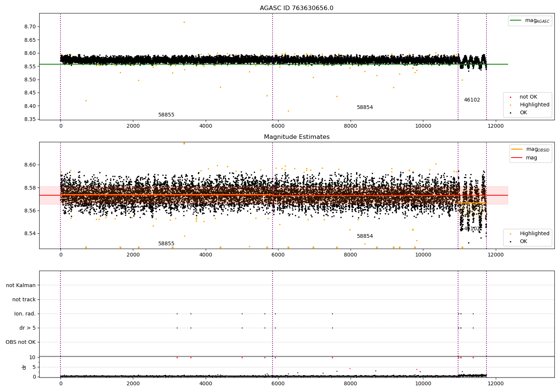560x392 pixels.
Task: Click the green line sample in the mag AGASC legend
Action: (x=516, y=20)
